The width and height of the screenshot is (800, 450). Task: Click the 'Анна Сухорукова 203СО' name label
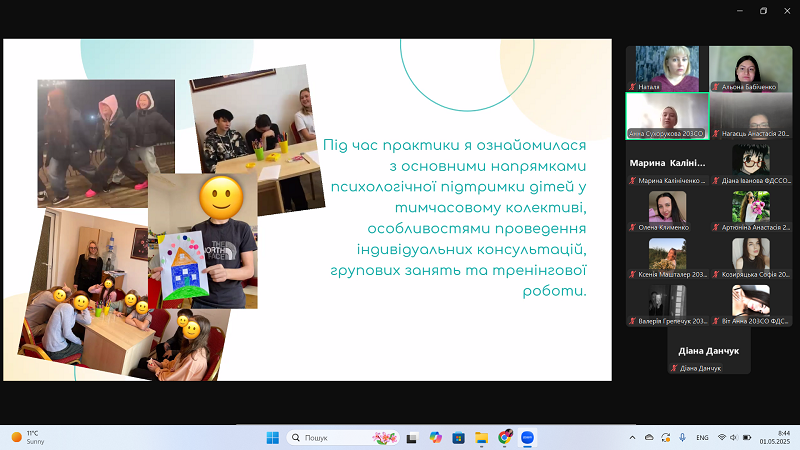tap(666, 134)
